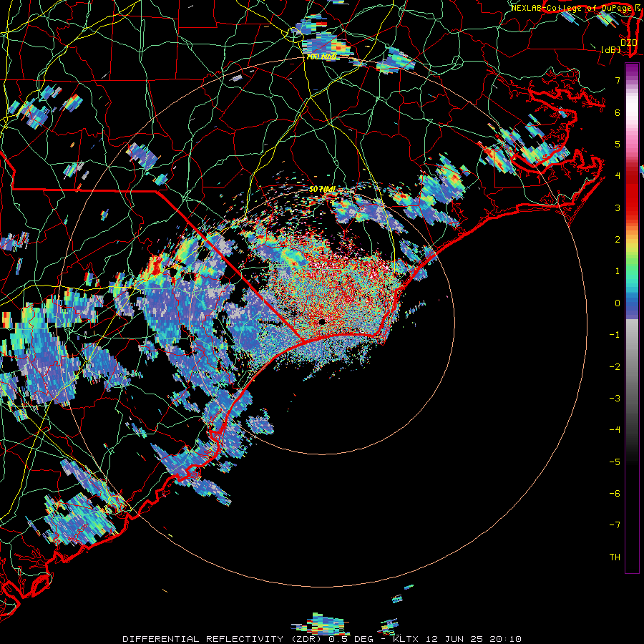Click the scale value 6

pos(618,112)
